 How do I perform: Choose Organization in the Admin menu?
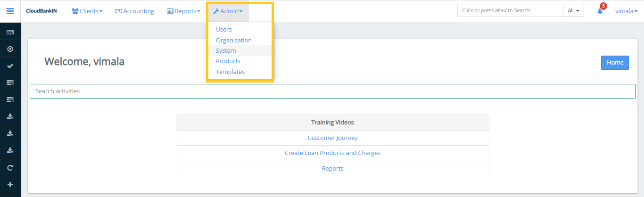coord(234,40)
